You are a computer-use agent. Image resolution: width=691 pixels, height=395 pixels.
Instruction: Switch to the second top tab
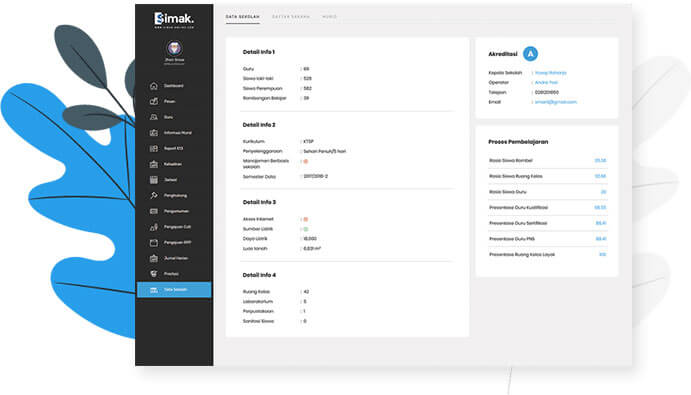pyautogui.click(x=291, y=17)
